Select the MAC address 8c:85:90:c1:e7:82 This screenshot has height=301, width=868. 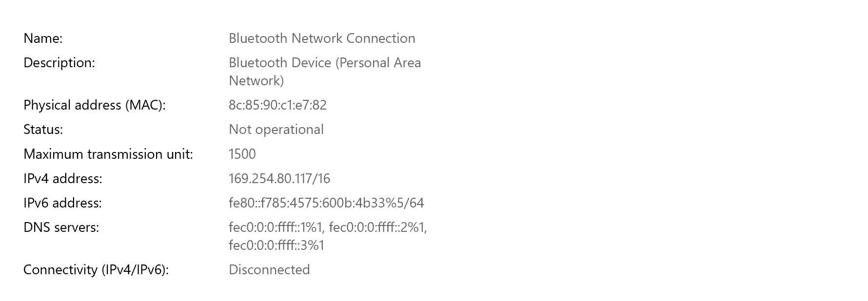pyautogui.click(x=277, y=105)
